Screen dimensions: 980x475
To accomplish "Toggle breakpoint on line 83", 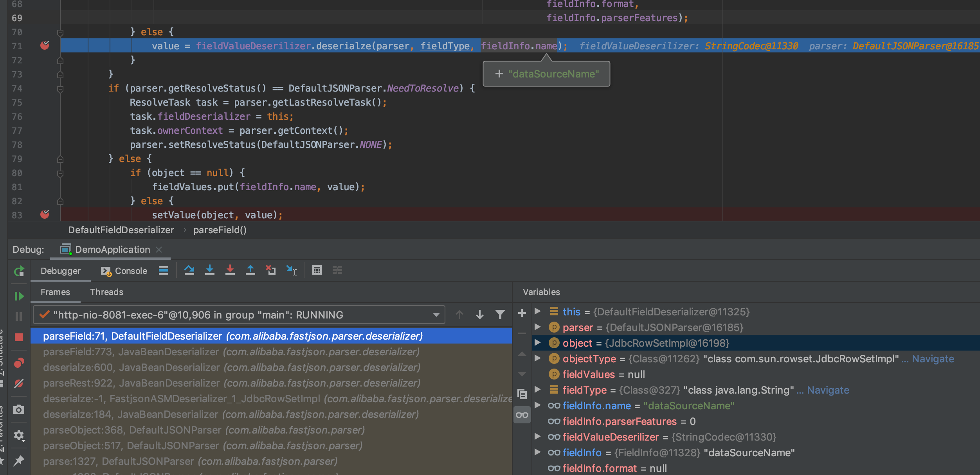I will [x=45, y=214].
